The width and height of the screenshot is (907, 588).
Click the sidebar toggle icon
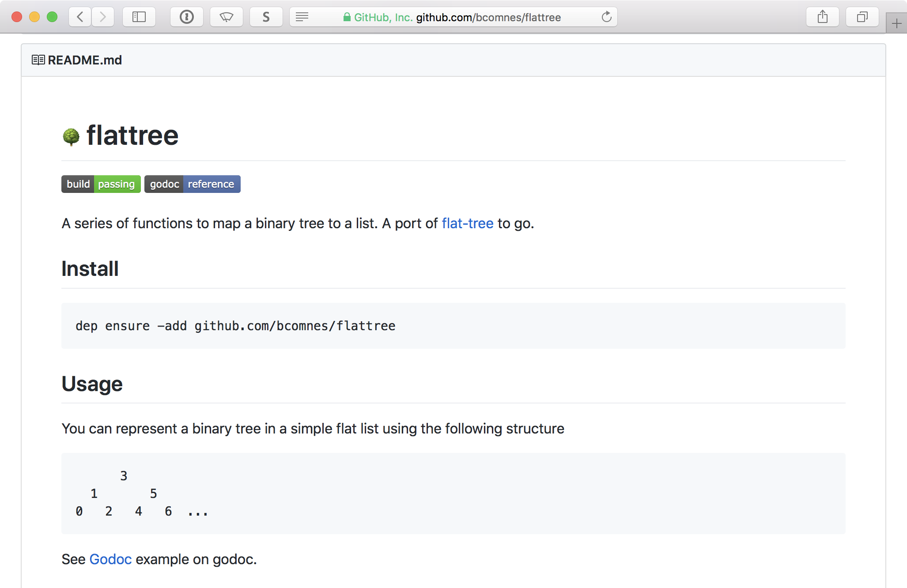point(138,16)
